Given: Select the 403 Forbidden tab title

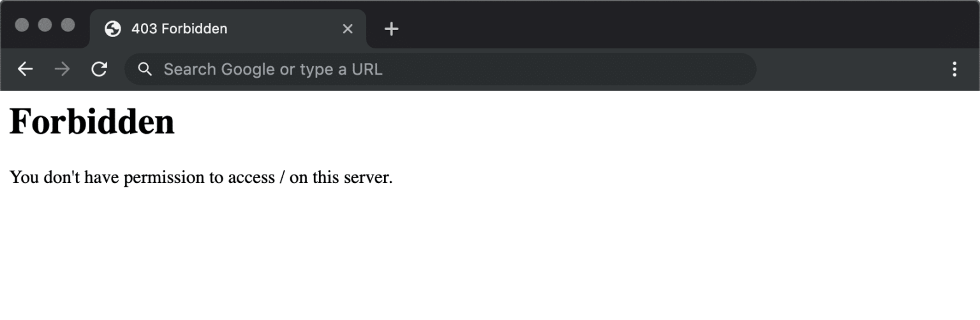Looking at the screenshot, I should (179, 29).
